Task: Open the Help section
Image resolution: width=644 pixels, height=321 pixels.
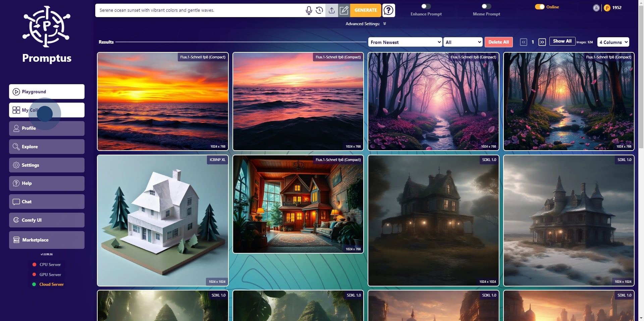Action: [47, 183]
